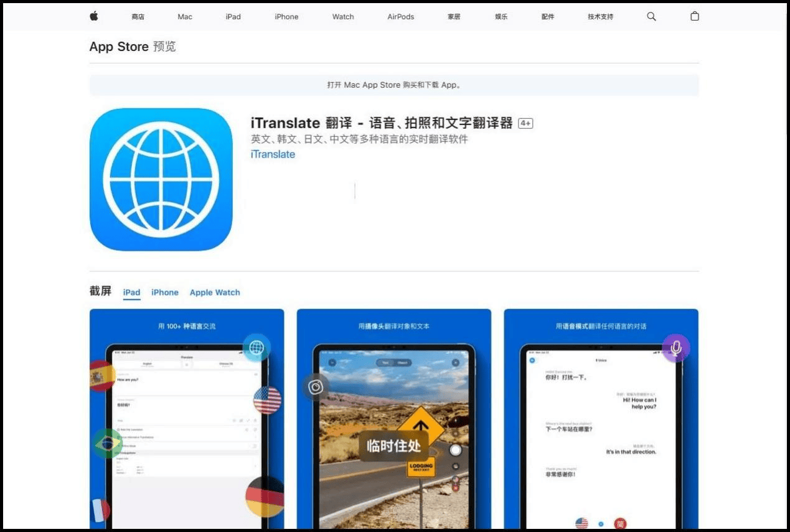The height and width of the screenshot is (532, 790).
Task: Click the App Store 预览 heading link
Action: pyautogui.click(x=132, y=46)
